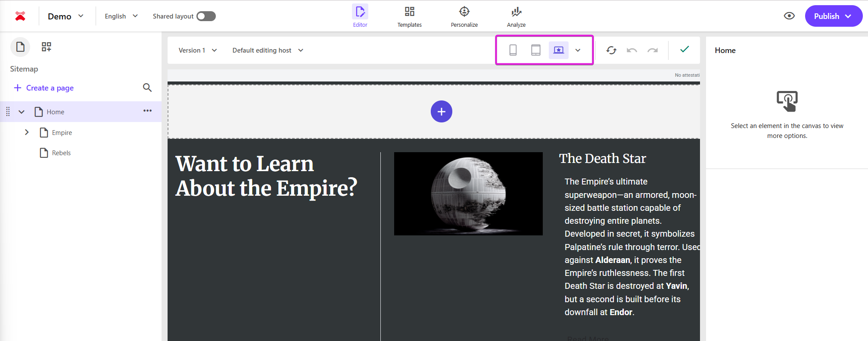Switch to mobile device view
The width and height of the screenshot is (868, 341).
[513, 50]
